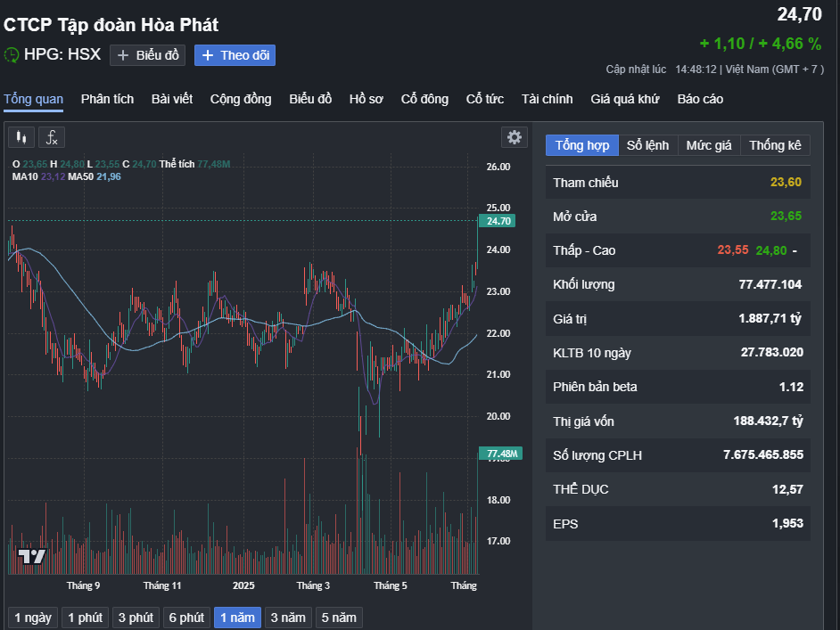
Task: Select the 5 năm timeframe
Action: (x=339, y=618)
